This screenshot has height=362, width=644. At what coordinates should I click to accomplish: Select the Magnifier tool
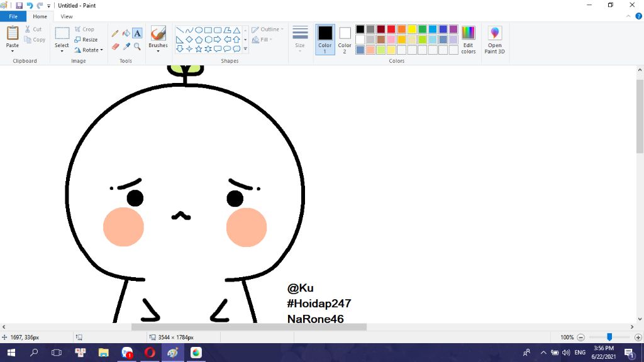[137, 47]
